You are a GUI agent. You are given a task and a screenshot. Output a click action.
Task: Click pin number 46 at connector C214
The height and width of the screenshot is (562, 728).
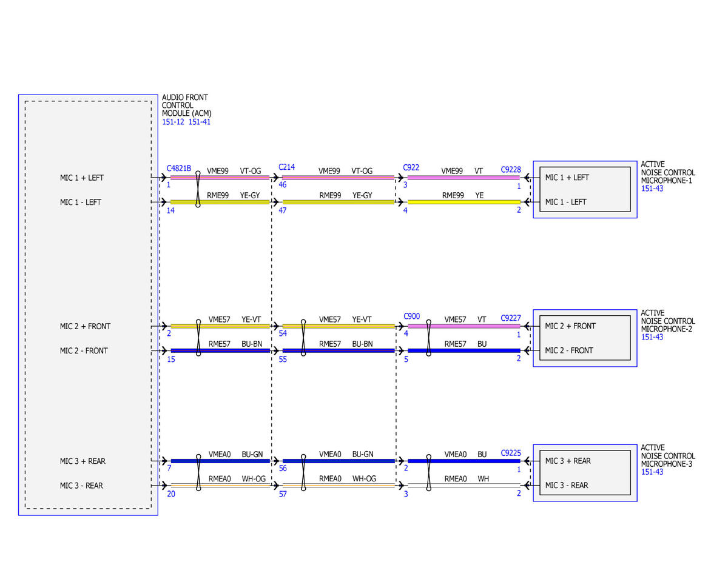click(283, 184)
